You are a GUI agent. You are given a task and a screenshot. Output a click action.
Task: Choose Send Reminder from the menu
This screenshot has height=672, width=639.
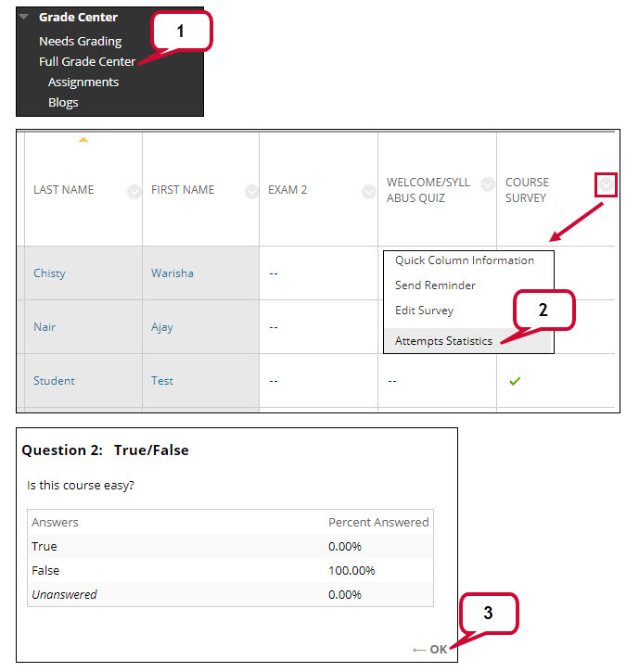435,285
